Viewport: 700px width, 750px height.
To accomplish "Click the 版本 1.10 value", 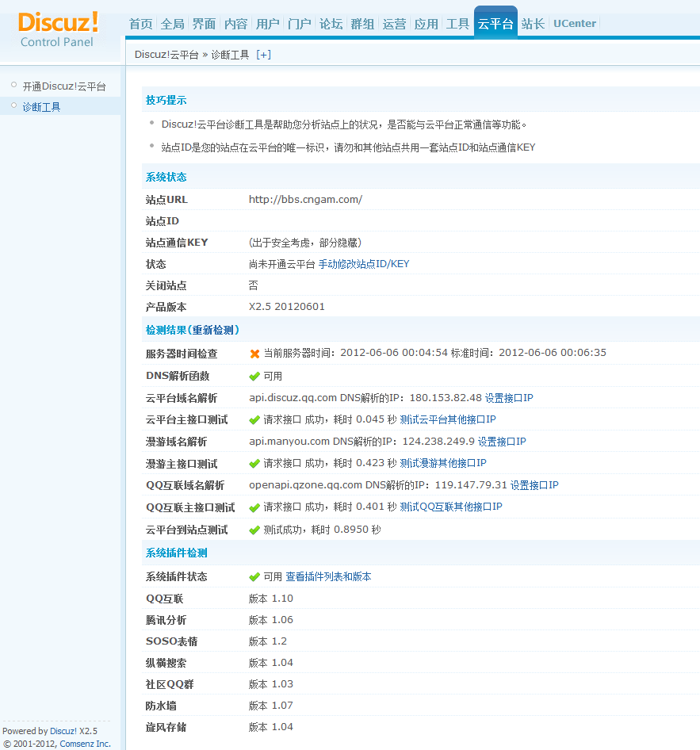I will point(271,599).
